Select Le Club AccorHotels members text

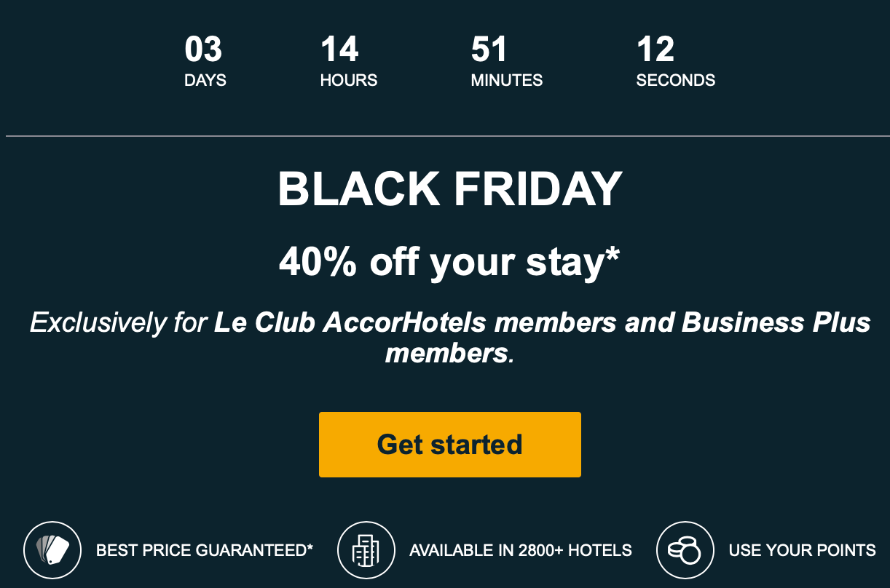pos(416,322)
